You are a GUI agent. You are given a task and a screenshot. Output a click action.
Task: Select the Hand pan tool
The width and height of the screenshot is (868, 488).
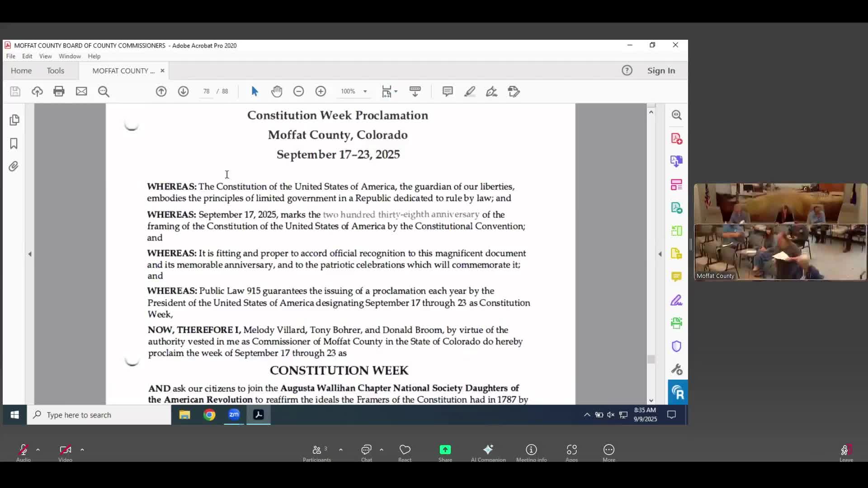(x=277, y=91)
